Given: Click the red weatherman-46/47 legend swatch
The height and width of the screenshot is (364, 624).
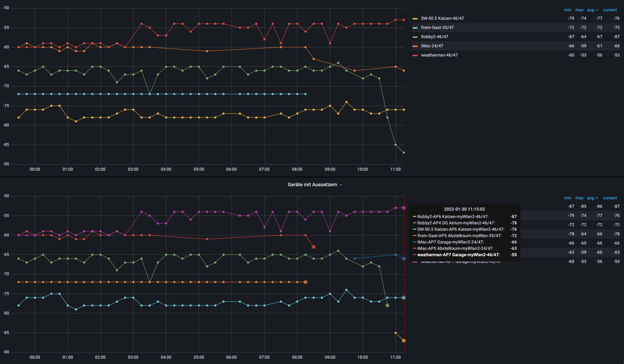Looking at the screenshot, I should [x=415, y=55].
